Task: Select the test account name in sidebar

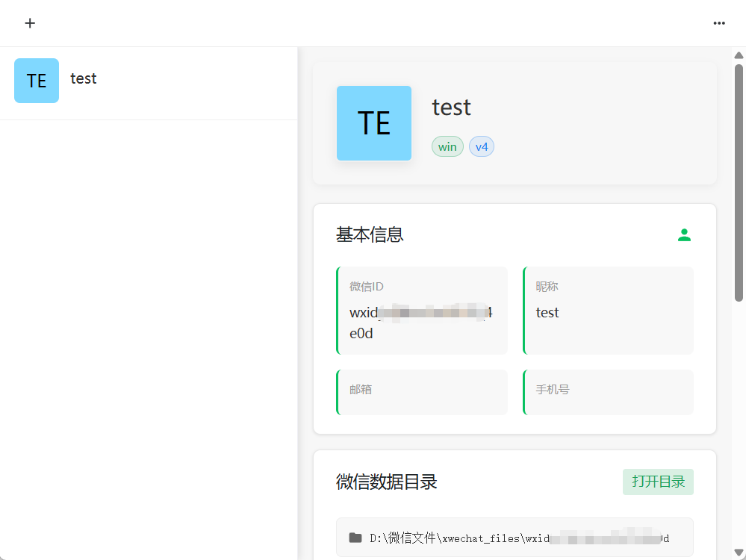Action: [84, 78]
